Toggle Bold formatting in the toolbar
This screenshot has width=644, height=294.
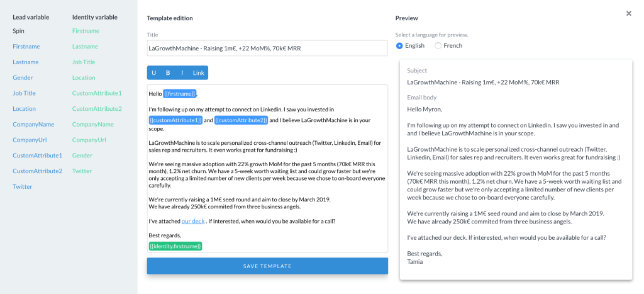[168, 73]
